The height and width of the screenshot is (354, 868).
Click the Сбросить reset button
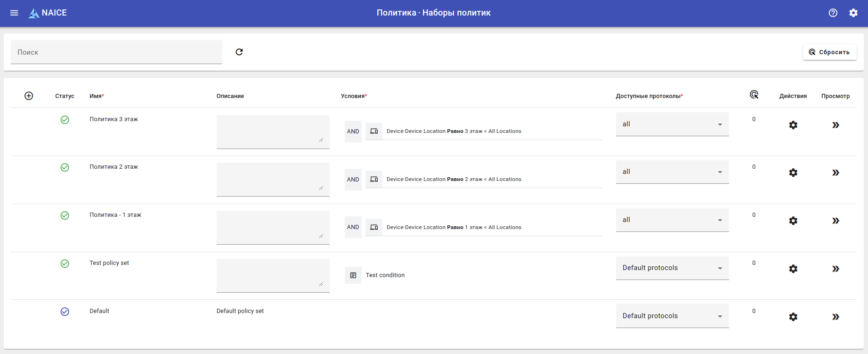[x=829, y=52]
